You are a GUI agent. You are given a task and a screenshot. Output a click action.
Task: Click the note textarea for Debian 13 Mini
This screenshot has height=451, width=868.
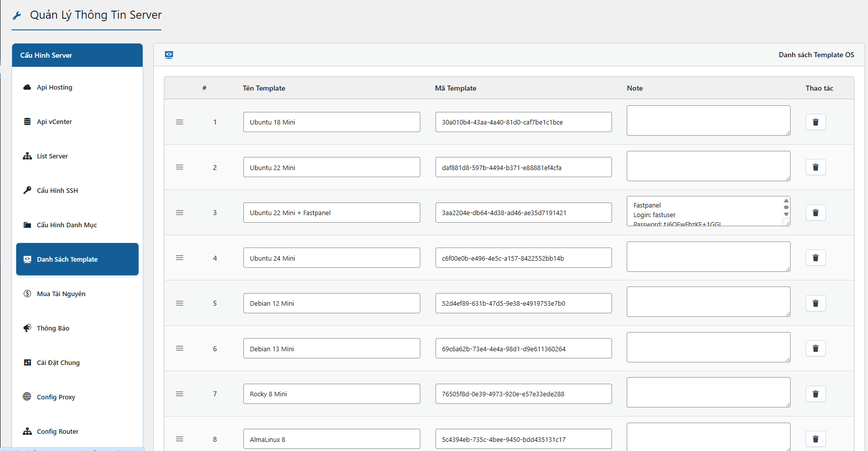708,347
